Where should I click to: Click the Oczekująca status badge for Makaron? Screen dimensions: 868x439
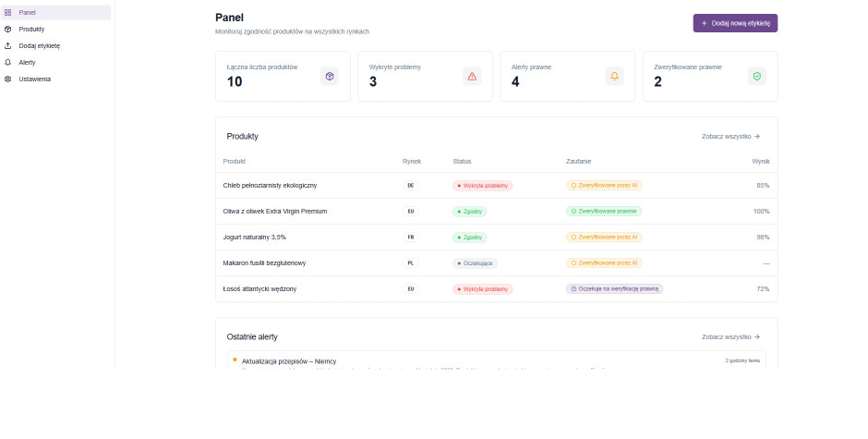(475, 263)
